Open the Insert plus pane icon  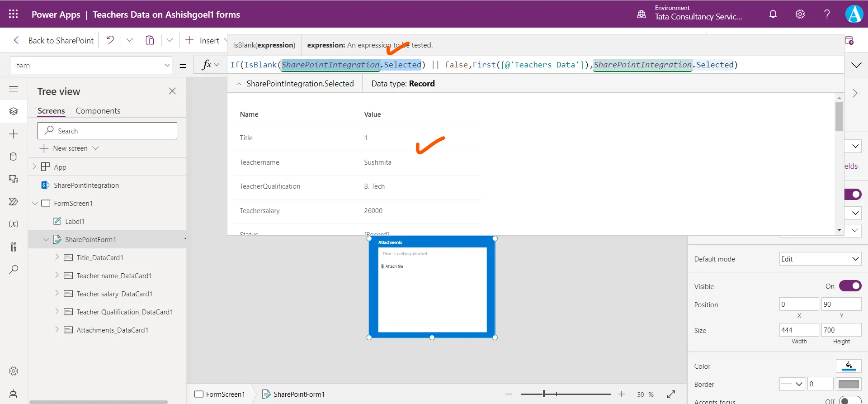[x=14, y=134]
